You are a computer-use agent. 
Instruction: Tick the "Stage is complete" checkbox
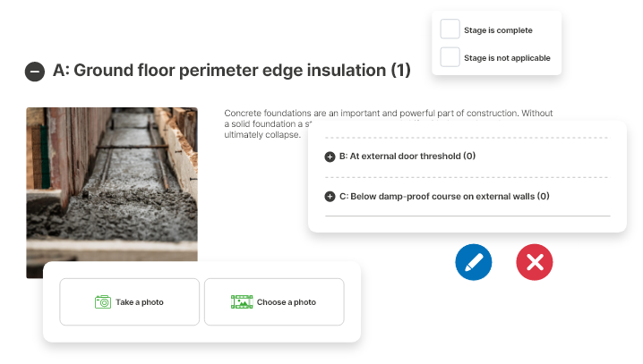[x=450, y=30]
